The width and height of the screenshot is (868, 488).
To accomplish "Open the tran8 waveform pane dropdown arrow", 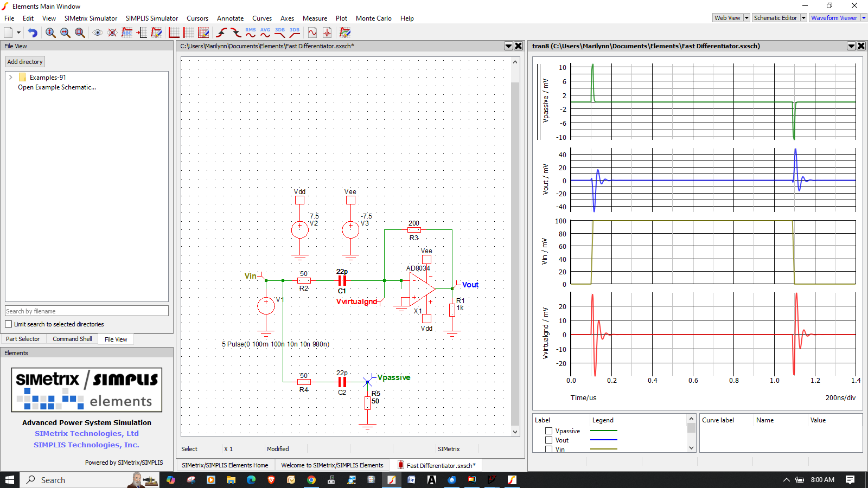I will click(852, 46).
